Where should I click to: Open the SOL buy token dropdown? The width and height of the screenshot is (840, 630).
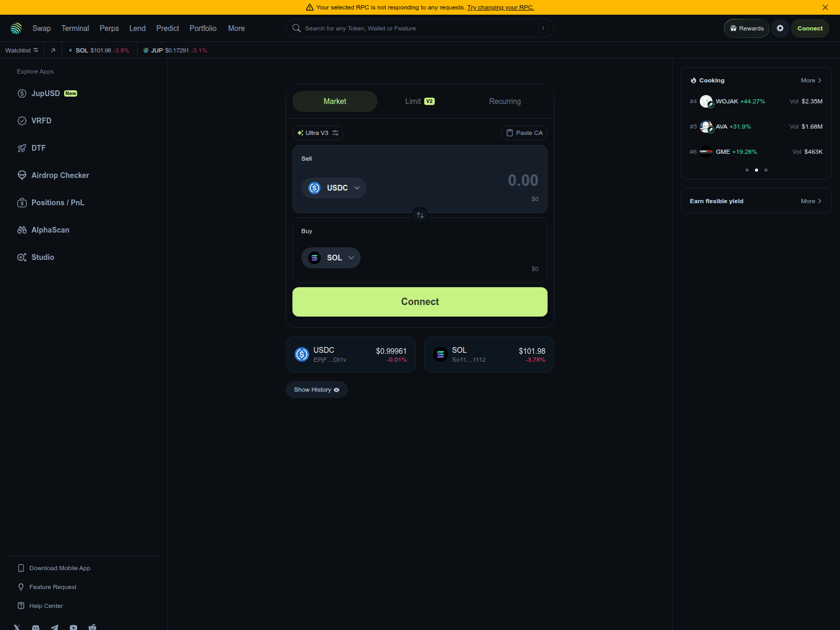(331, 258)
